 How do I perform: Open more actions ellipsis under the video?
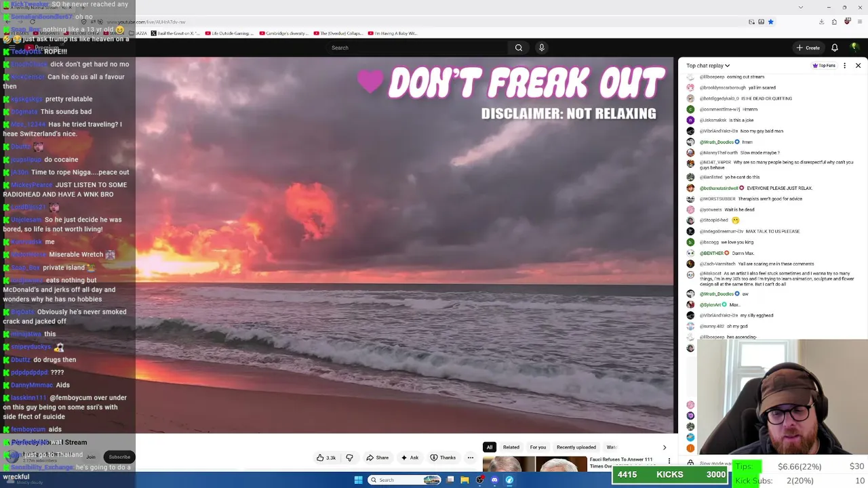point(470,457)
